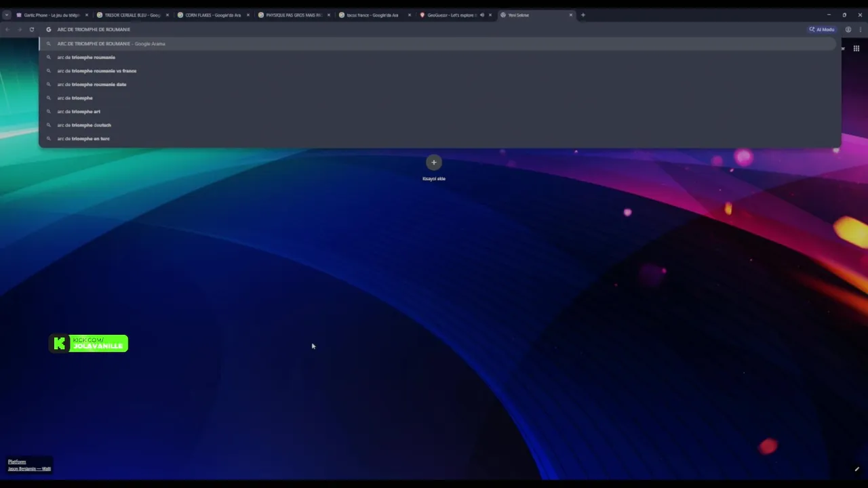This screenshot has width=868, height=488.
Task: Restore down the Chrome window
Action: pyautogui.click(x=844, y=15)
